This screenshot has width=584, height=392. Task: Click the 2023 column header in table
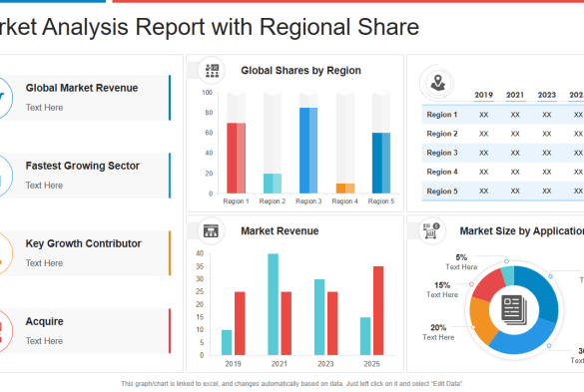click(546, 95)
